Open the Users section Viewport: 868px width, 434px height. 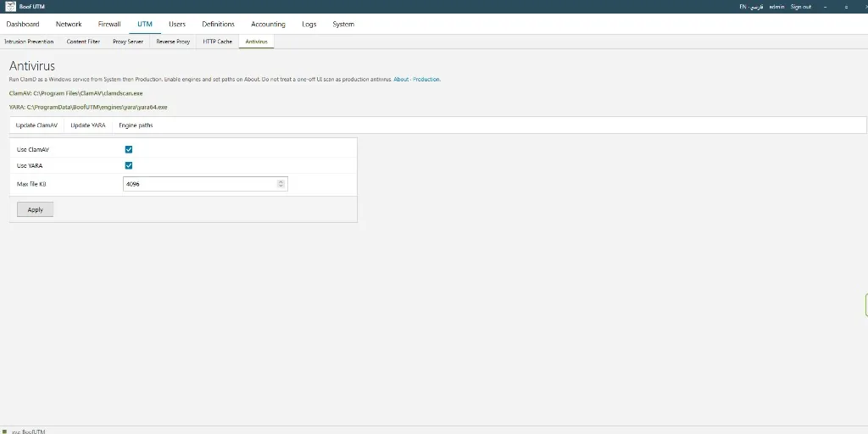177,25
